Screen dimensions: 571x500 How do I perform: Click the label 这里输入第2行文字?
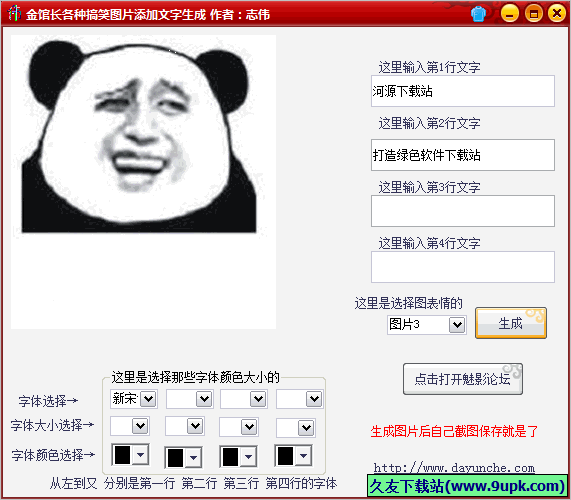pyautogui.click(x=429, y=123)
